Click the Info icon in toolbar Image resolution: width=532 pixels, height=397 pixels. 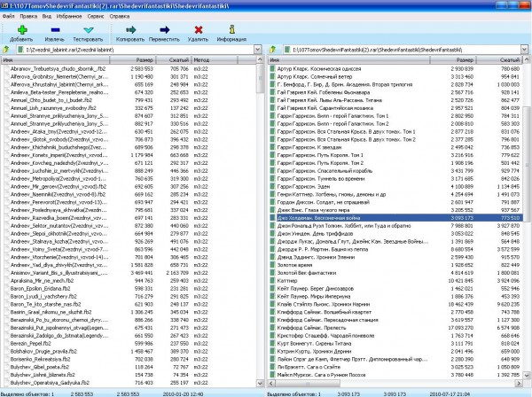[x=232, y=29]
